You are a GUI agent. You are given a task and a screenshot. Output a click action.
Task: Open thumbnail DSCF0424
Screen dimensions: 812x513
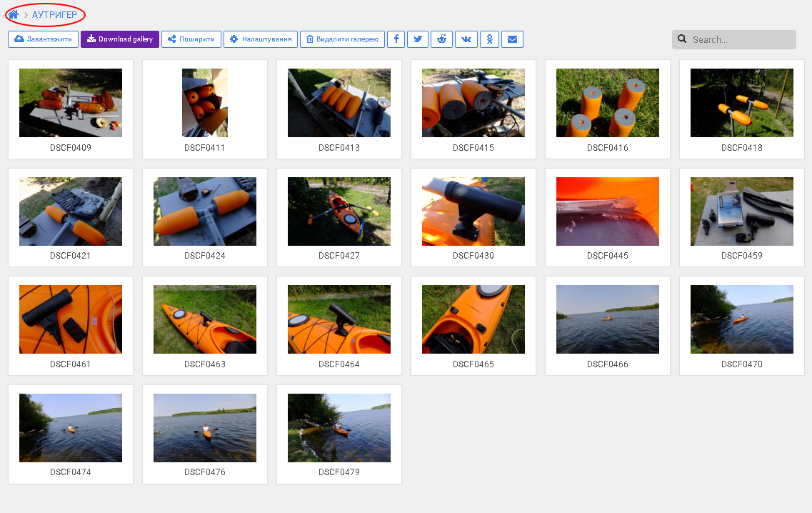[205, 211]
